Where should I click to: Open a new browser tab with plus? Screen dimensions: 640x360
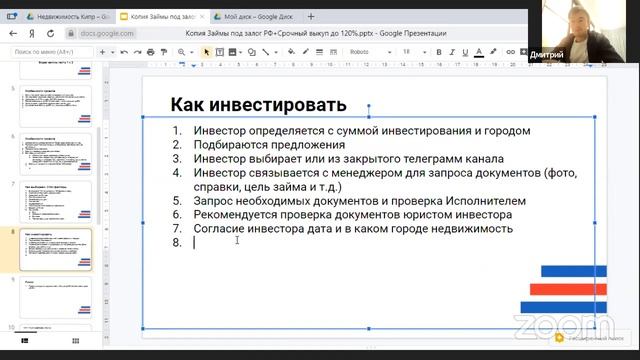point(311,17)
